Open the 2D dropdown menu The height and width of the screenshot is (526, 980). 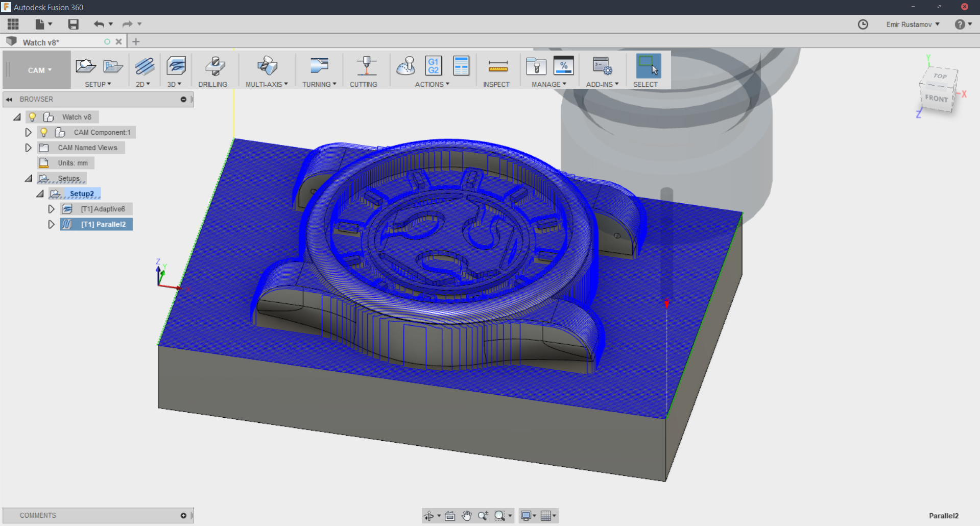[143, 84]
